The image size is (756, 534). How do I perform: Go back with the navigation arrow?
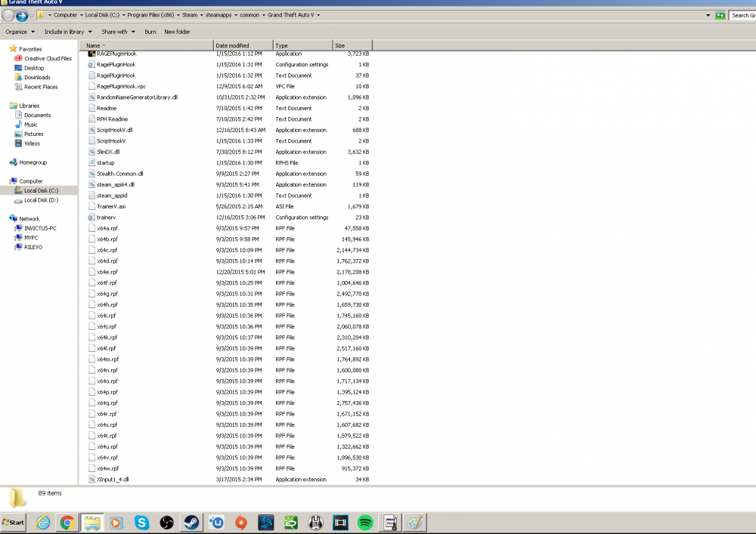tap(8, 15)
